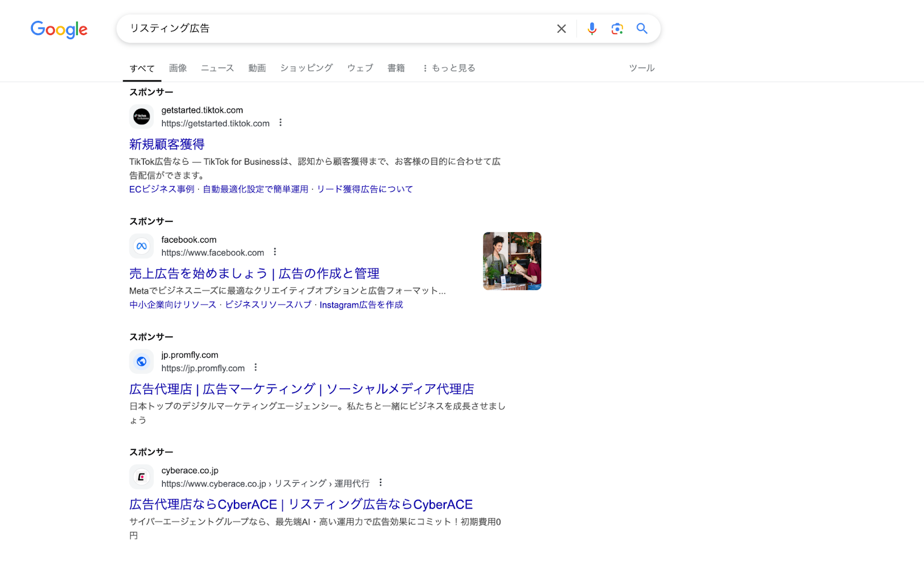Click the Google logo
The height and width of the screenshot is (580, 924).
(x=59, y=29)
